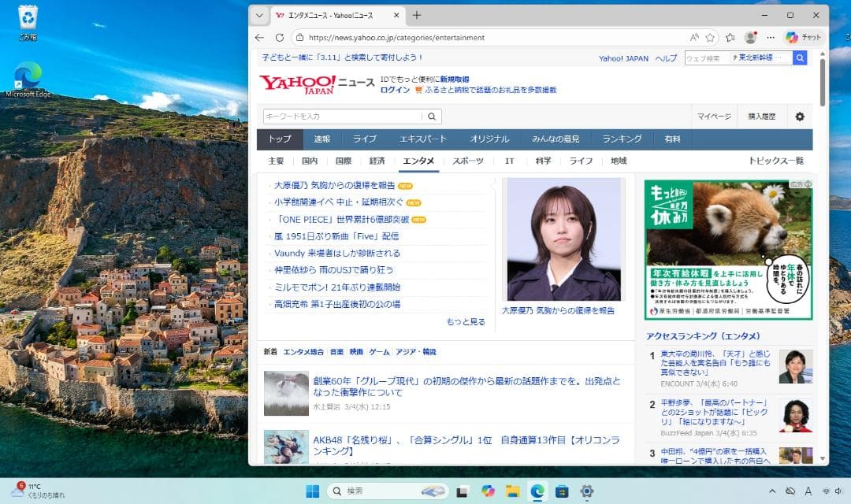The height and width of the screenshot is (504, 851).
Task: Open Settings gear on the taskbar
Action: [587, 491]
